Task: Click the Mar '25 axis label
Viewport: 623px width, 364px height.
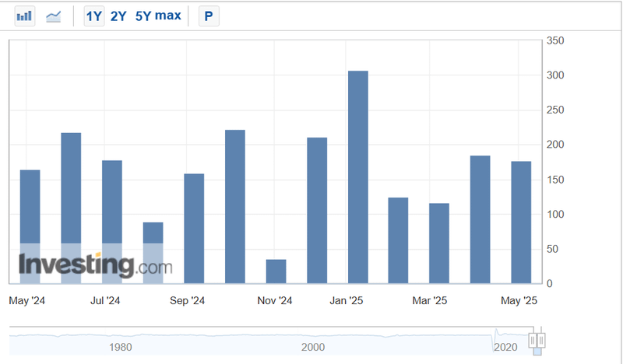Action: (x=430, y=300)
